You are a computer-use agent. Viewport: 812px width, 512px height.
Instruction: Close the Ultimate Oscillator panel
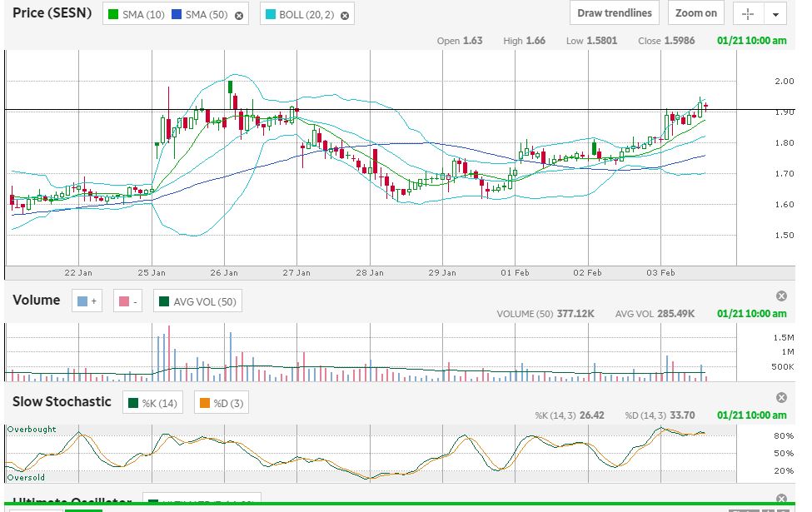click(781, 499)
